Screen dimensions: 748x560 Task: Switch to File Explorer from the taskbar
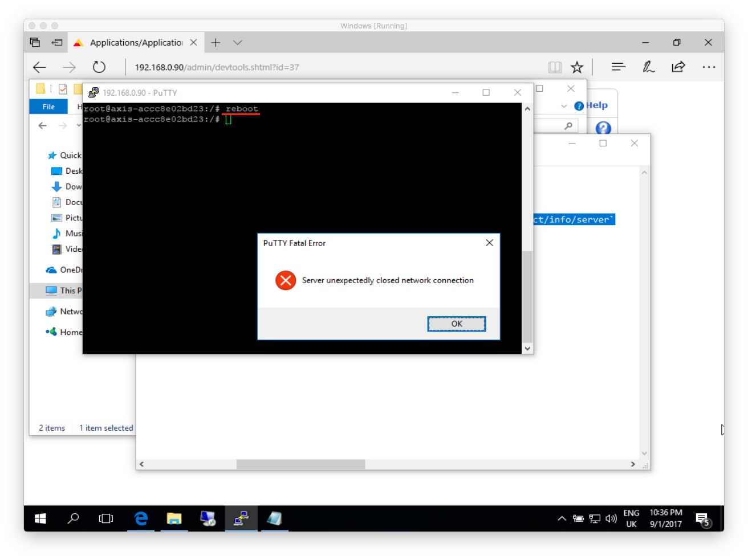tap(174, 518)
